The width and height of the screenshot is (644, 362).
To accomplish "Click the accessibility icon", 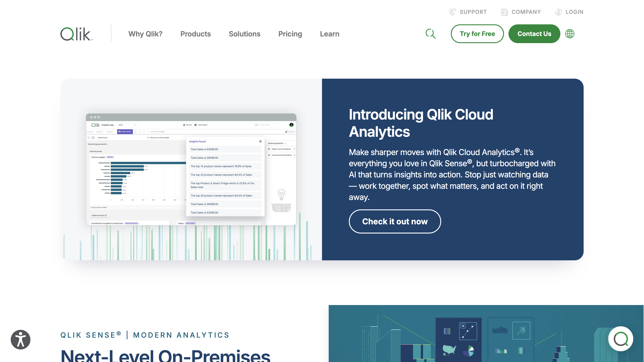I will pyautogui.click(x=20, y=339).
